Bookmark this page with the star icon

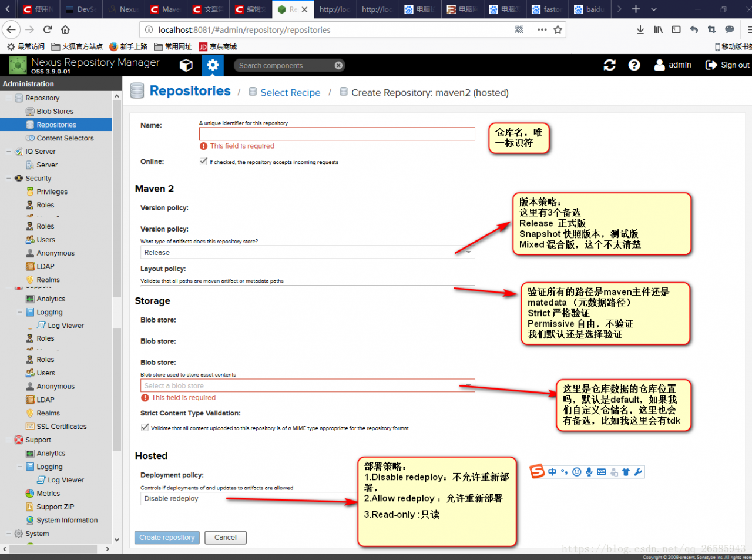558,29
